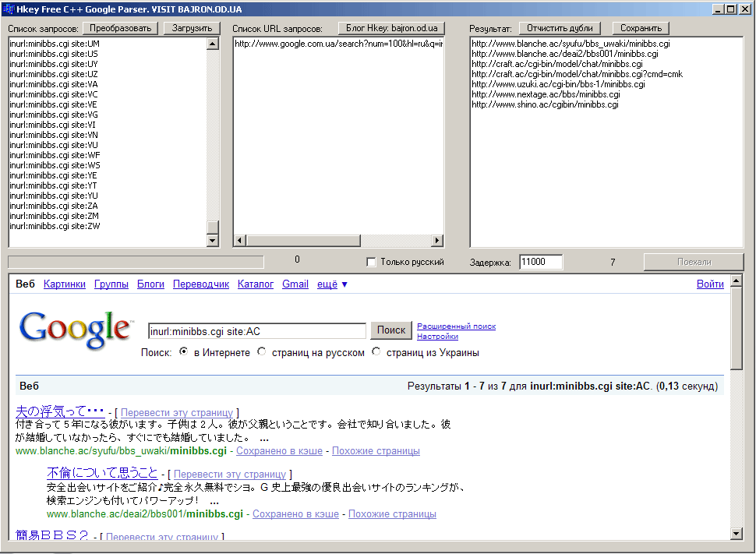Click the google.com.ua search URL entry
This screenshot has width=756, height=554.
(x=338, y=44)
